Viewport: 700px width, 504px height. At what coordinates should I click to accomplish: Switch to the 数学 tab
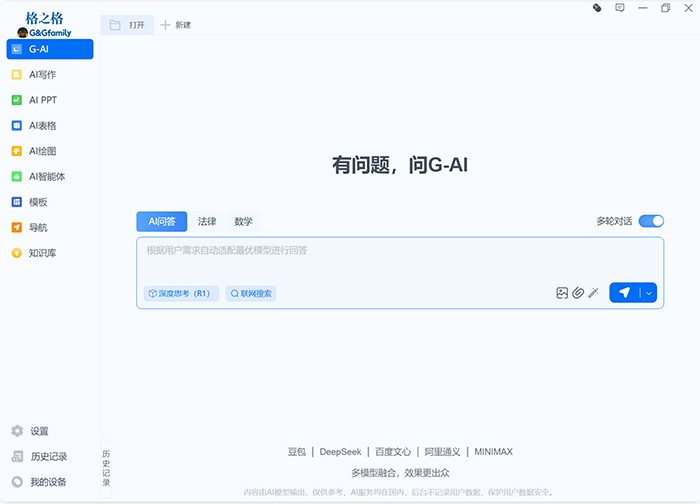click(x=244, y=221)
